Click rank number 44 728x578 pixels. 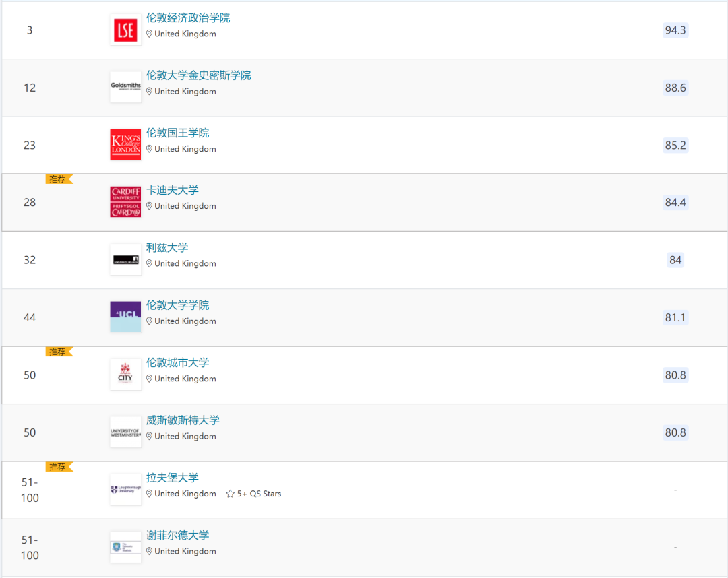pyautogui.click(x=30, y=317)
